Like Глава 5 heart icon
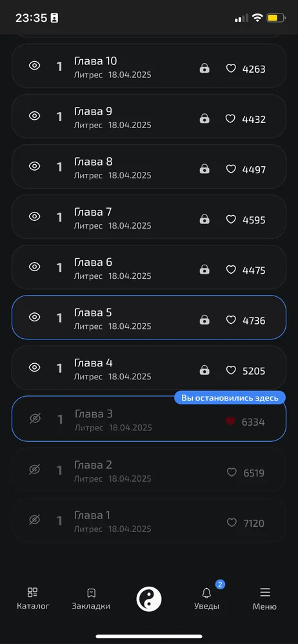The image size is (298, 644). tap(231, 319)
